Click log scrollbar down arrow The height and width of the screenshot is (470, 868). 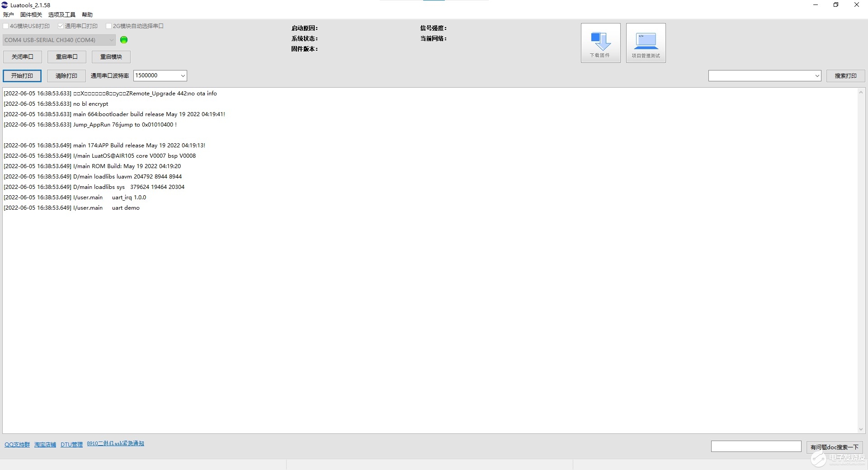coord(861,429)
